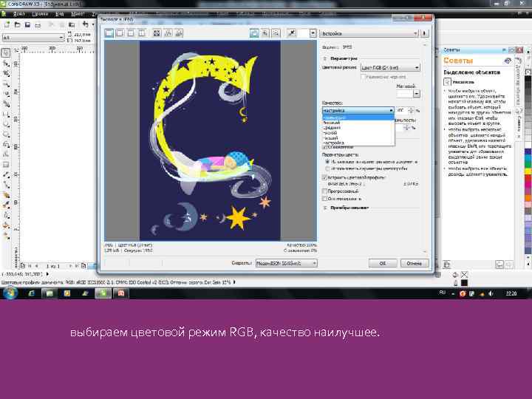The image size is (532, 399).
Task: Toggle the grayed checkbox under color mode
Action: 363,77
